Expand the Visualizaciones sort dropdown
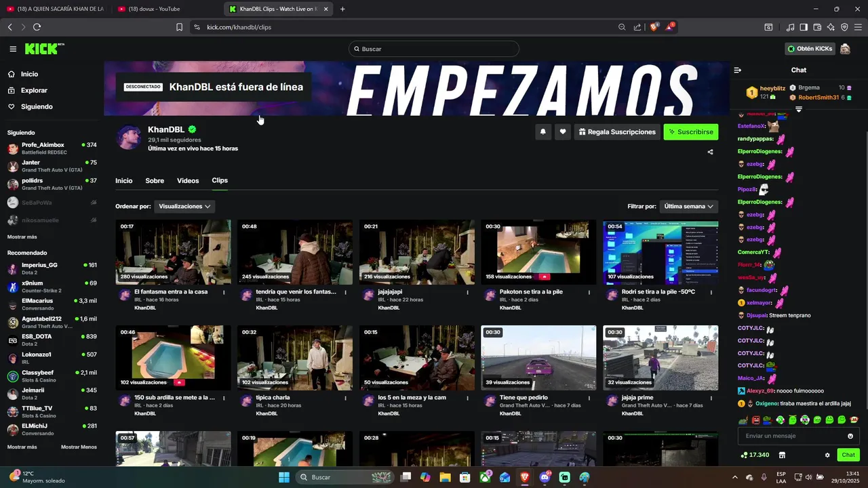 click(x=184, y=206)
